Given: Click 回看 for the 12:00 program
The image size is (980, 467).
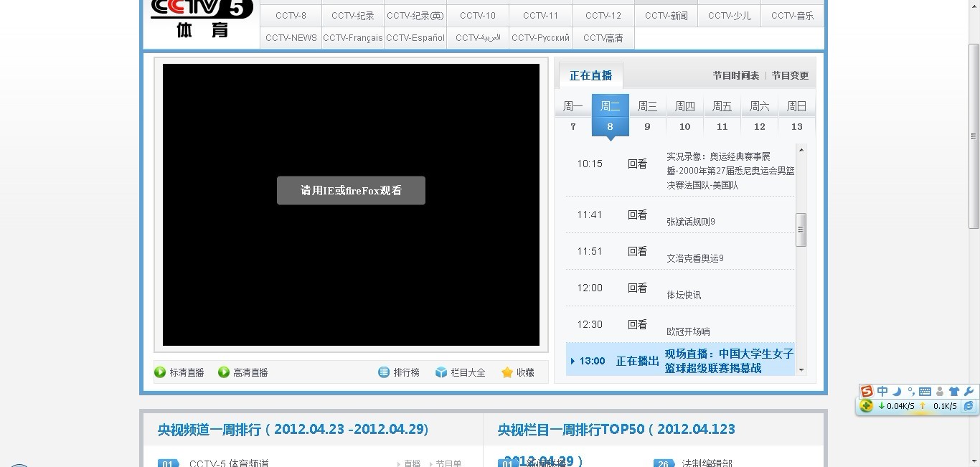Looking at the screenshot, I should (637, 288).
